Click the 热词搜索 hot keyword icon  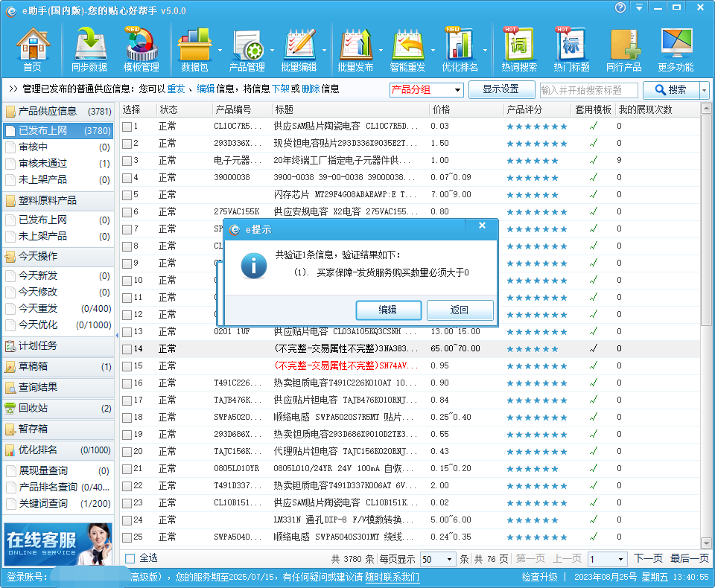(519, 51)
